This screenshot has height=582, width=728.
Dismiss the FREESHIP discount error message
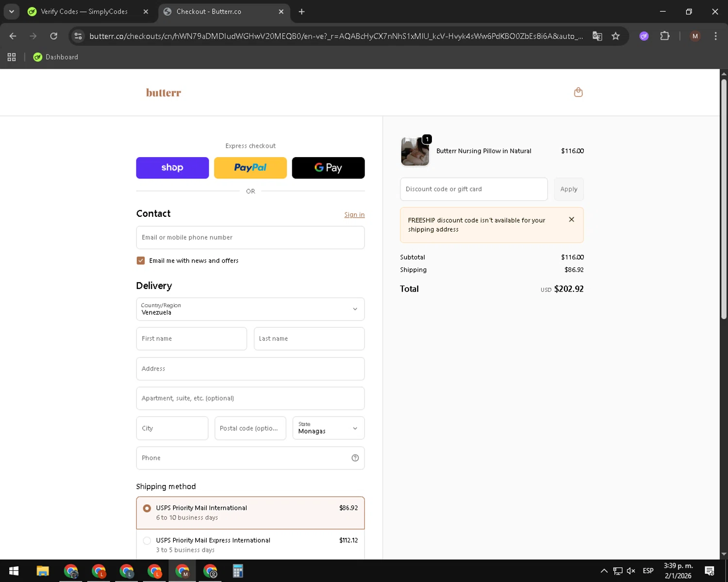point(572,220)
